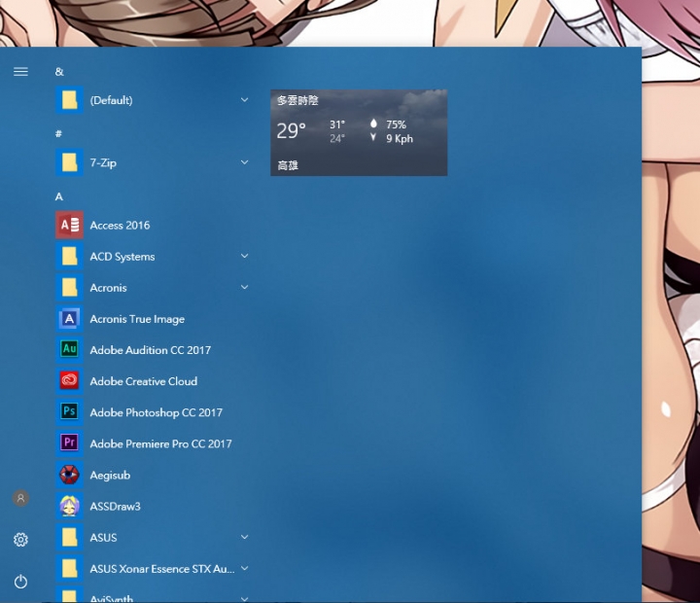The image size is (700, 603).
Task: Click 'Acronis True Image' label
Action: click(137, 319)
